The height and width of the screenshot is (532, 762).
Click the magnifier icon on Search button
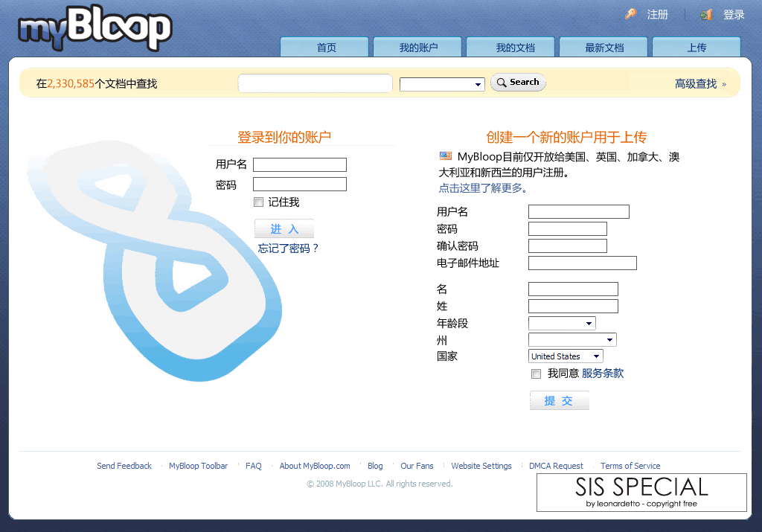point(502,83)
